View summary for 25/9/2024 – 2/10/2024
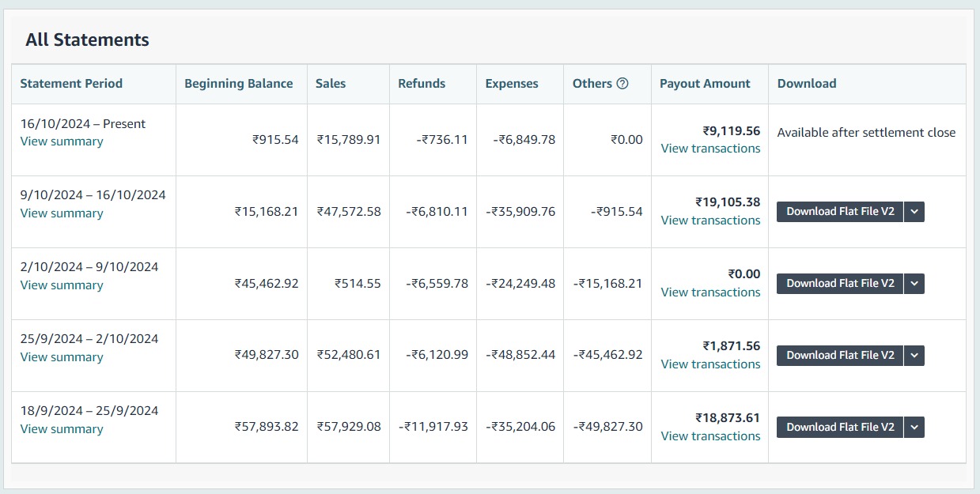 click(62, 357)
